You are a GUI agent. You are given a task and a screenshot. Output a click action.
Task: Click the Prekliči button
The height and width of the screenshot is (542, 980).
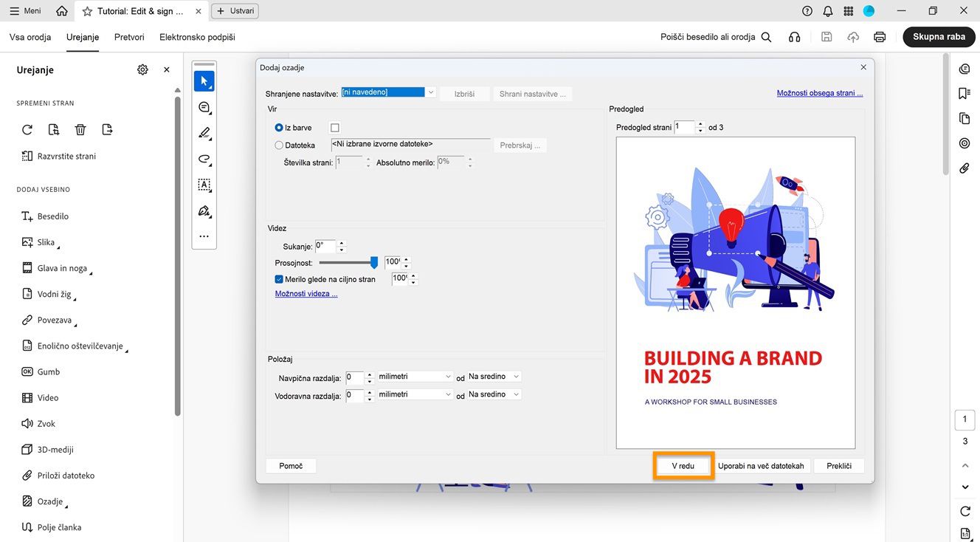[839, 466]
